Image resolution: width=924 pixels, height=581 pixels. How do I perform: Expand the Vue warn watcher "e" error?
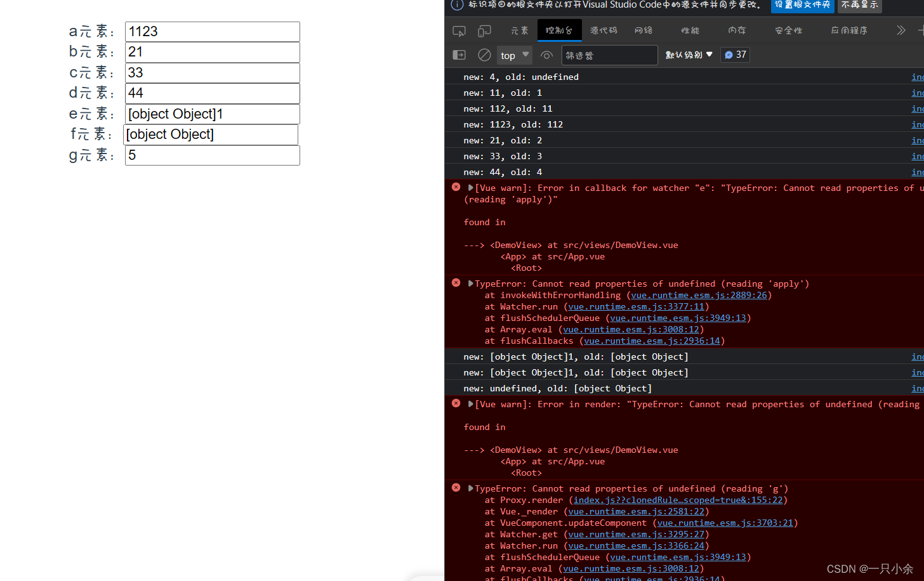(470, 188)
